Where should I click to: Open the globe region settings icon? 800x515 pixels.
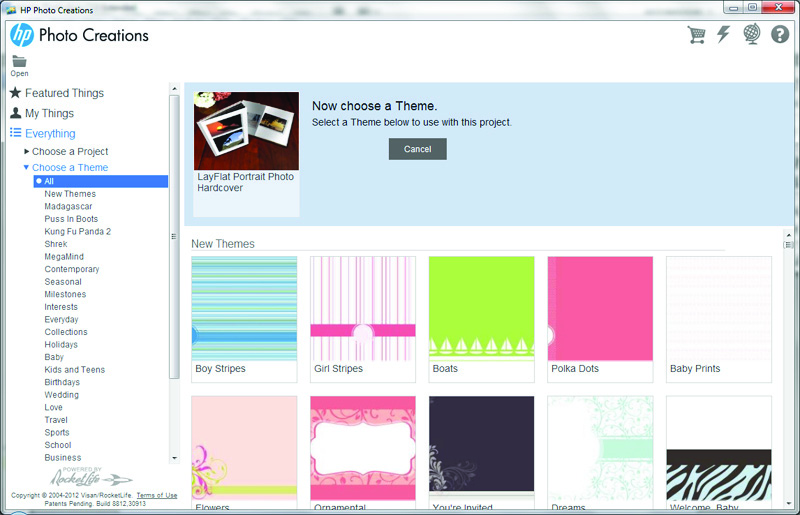752,34
